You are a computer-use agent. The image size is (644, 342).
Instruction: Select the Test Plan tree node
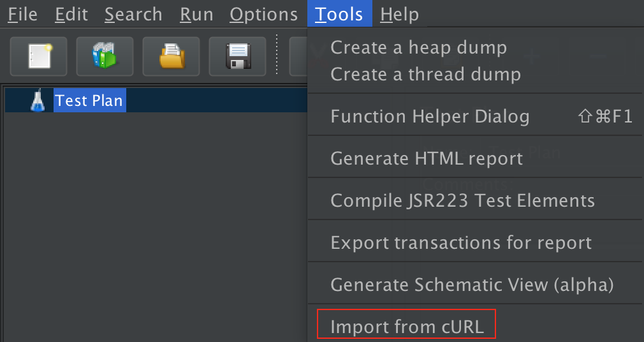click(89, 101)
